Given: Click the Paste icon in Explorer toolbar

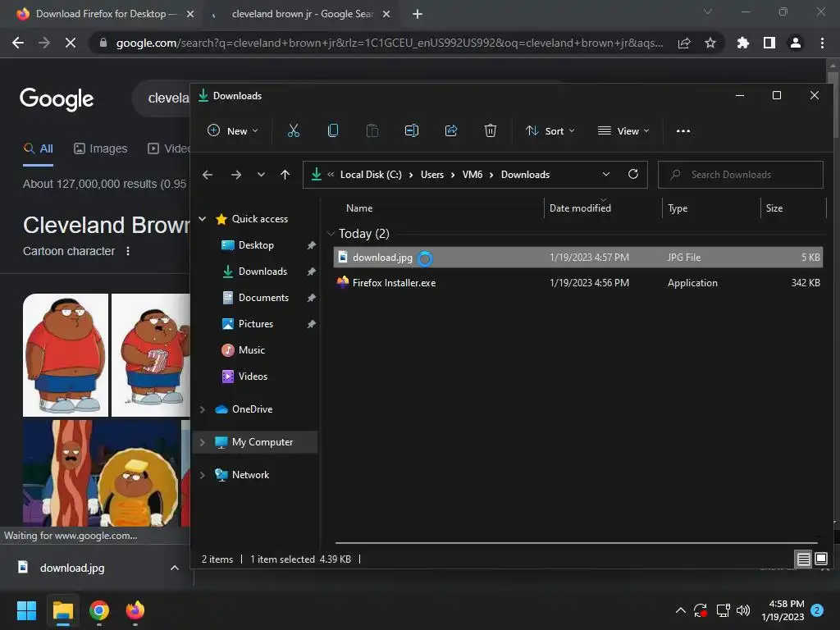Looking at the screenshot, I should (372, 130).
